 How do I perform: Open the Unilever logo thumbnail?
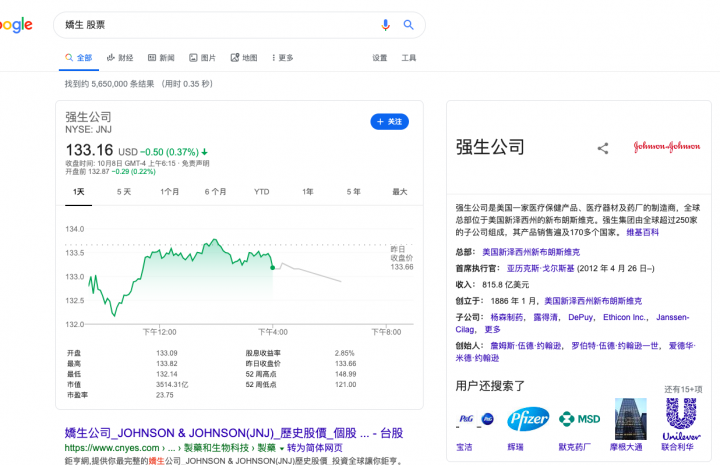(681, 419)
